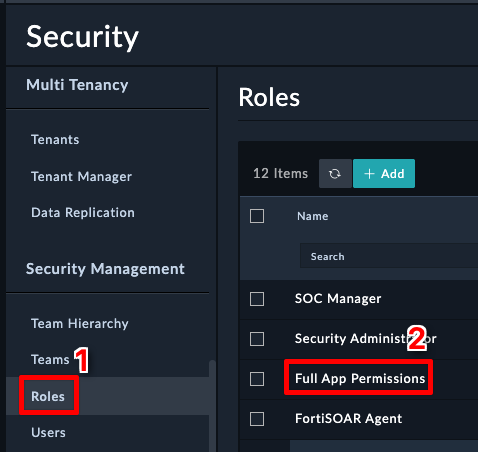Tick the Full App Permissions checkbox

[257, 379]
